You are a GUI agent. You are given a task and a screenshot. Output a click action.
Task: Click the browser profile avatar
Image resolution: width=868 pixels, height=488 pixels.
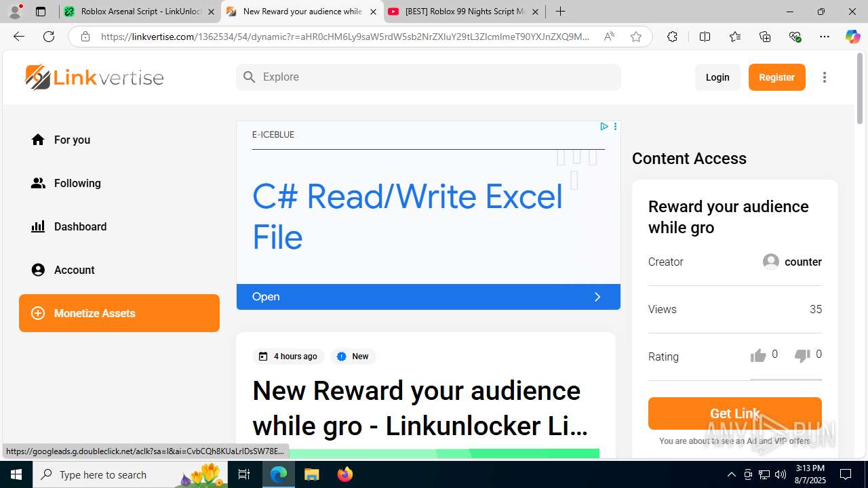coord(15,11)
